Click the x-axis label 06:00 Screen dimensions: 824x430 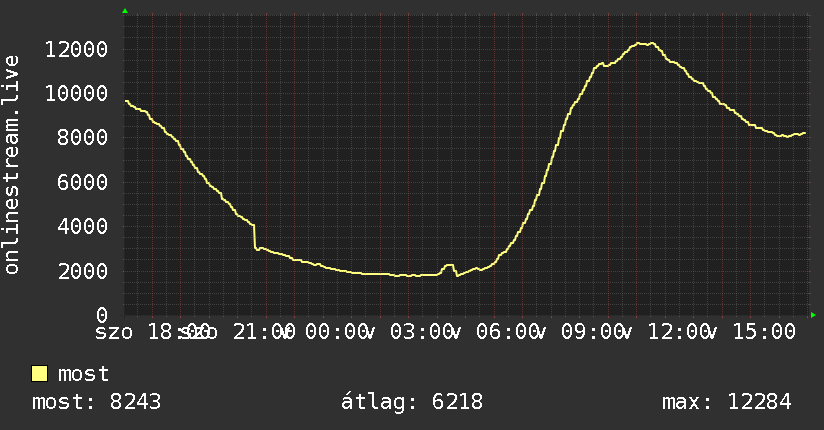[x=507, y=332]
